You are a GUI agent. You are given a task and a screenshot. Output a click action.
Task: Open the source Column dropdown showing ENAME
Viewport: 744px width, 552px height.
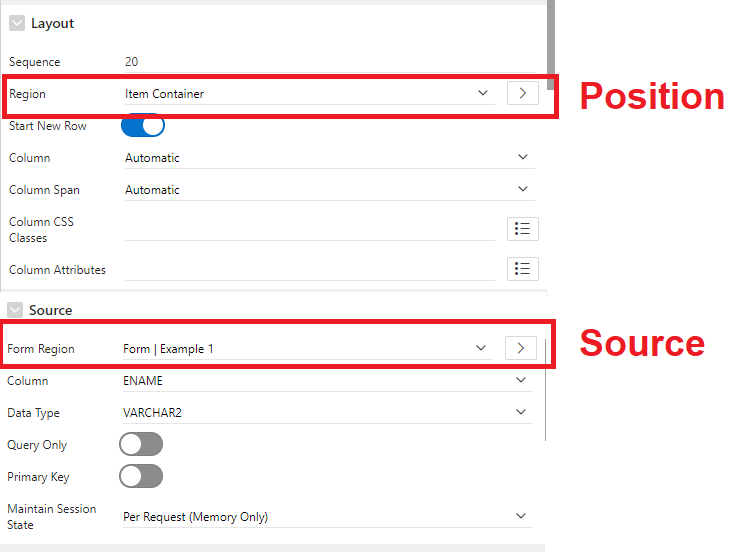click(x=326, y=380)
